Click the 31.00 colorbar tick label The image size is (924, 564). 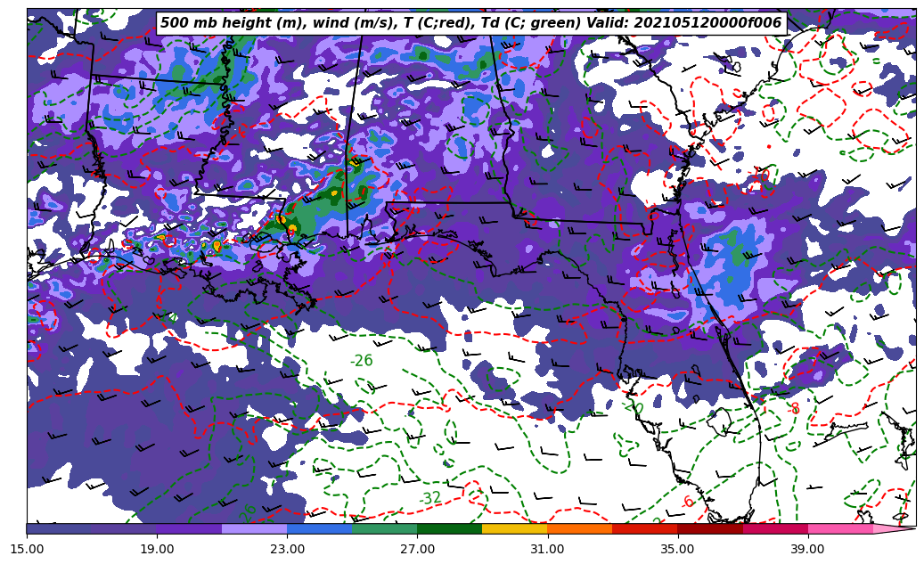[547, 549]
